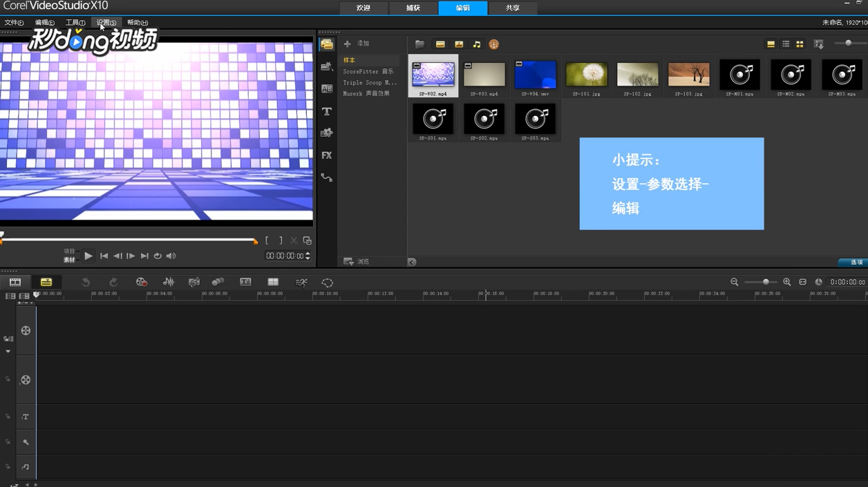Viewport: 868px width, 487px height.
Task: Toggle the hide titles library view button
Action: coord(771,44)
